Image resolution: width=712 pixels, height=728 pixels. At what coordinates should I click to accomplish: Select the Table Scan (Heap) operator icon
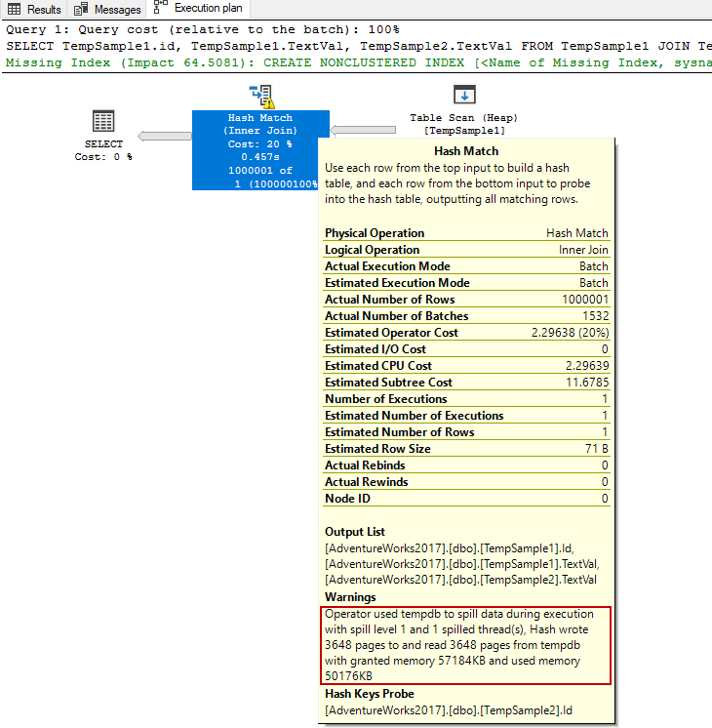(x=464, y=95)
